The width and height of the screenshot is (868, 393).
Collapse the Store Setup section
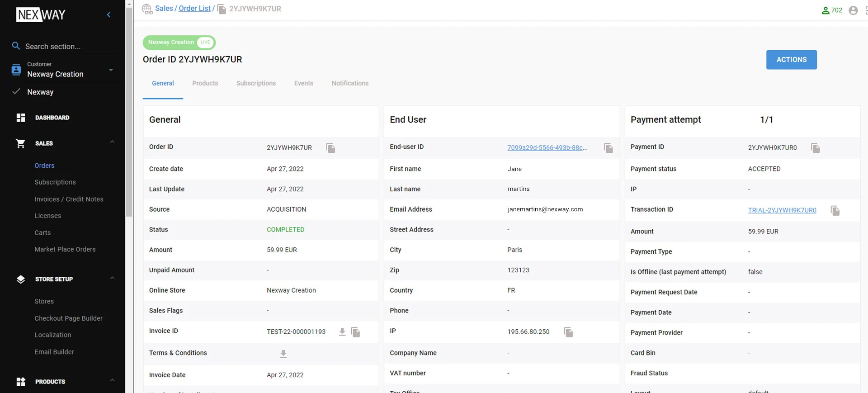pos(112,279)
